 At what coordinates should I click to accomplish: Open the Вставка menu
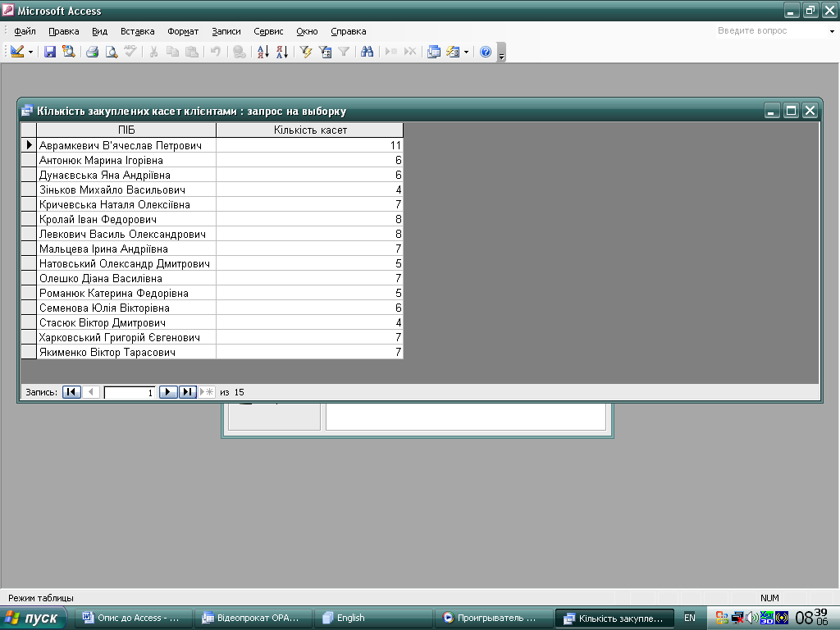click(138, 31)
